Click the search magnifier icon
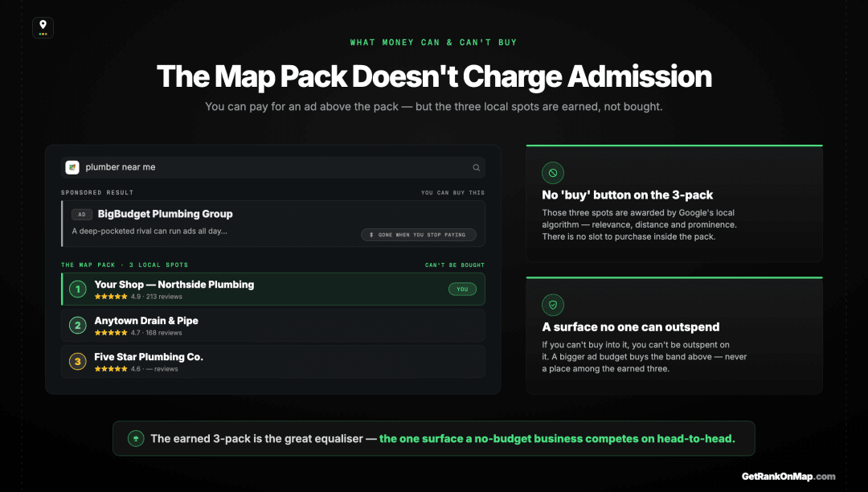 pyautogui.click(x=476, y=168)
